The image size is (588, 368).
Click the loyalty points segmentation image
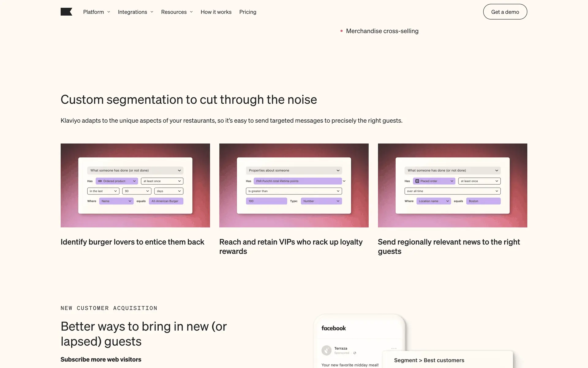294,185
